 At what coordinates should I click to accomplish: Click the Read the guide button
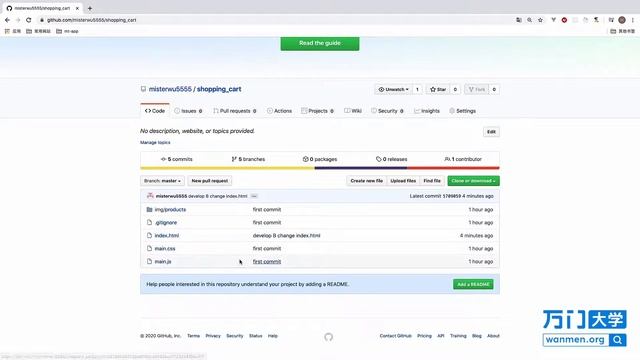[x=320, y=43]
